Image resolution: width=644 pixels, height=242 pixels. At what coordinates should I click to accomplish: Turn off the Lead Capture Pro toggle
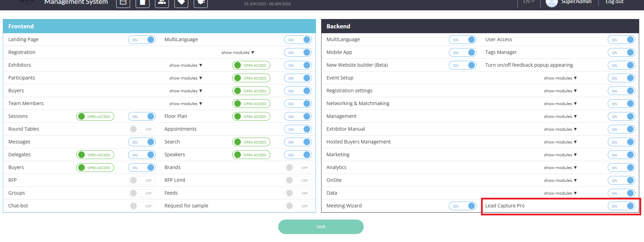622,206
